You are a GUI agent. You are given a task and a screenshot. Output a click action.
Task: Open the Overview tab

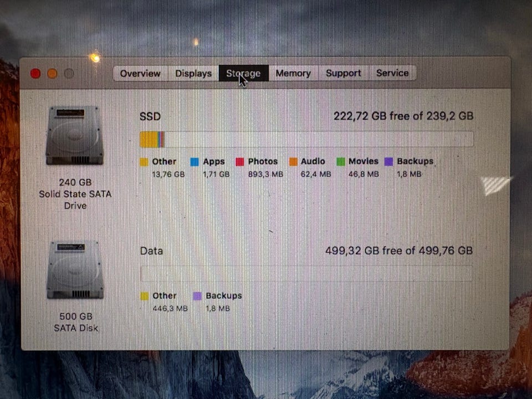[140, 73]
